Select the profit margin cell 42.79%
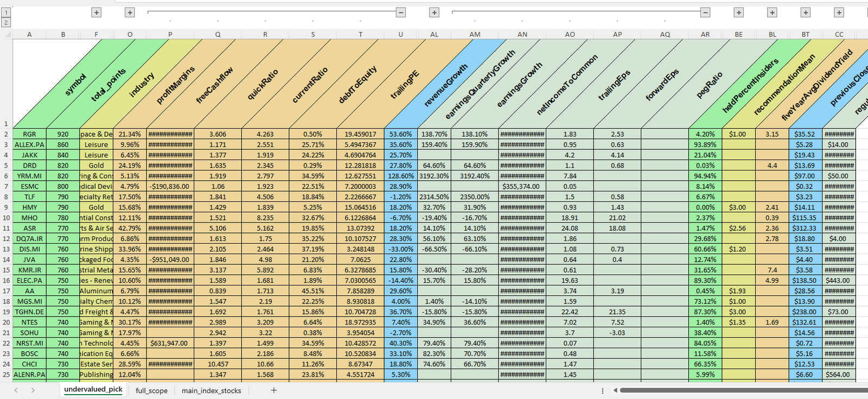This screenshot has width=868, height=399. click(130, 229)
